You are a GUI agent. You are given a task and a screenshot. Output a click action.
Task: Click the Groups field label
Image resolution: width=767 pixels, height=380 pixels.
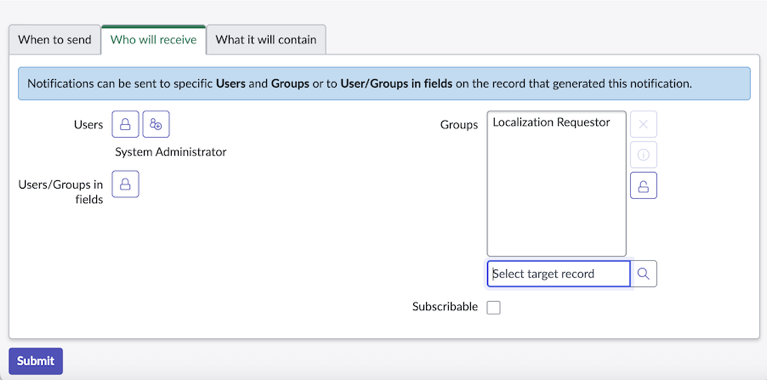click(459, 125)
